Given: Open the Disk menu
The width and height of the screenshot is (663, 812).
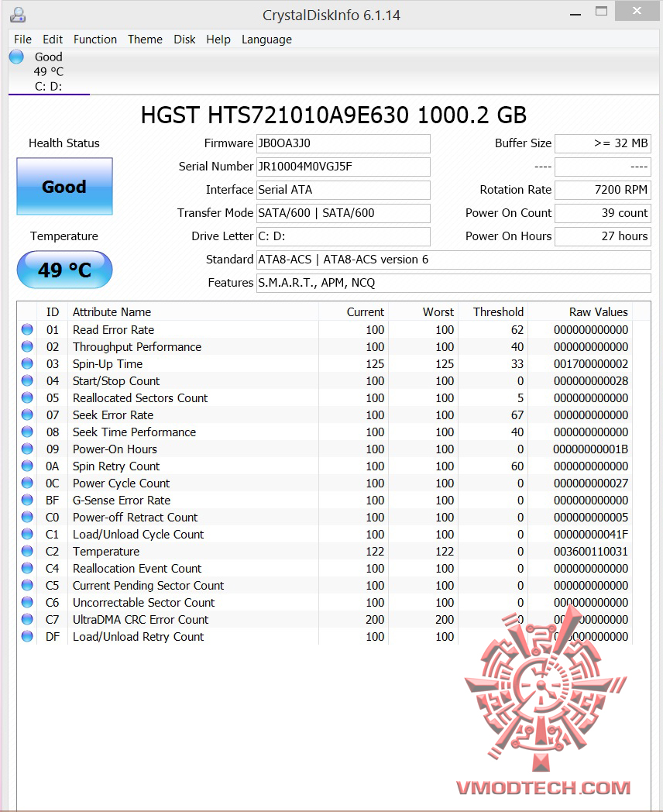Looking at the screenshot, I should click(x=184, y=40).
